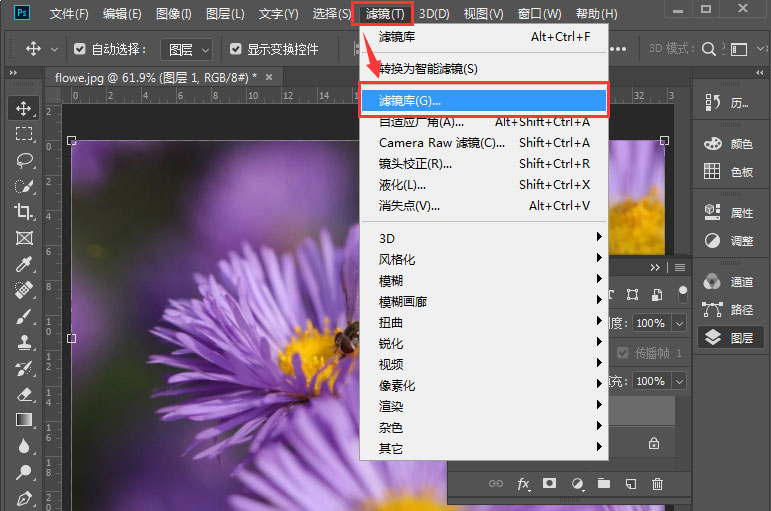Open the Color panel (颜色)
The width and height of the screenshot is (771, 511).
tap(728, 144)
